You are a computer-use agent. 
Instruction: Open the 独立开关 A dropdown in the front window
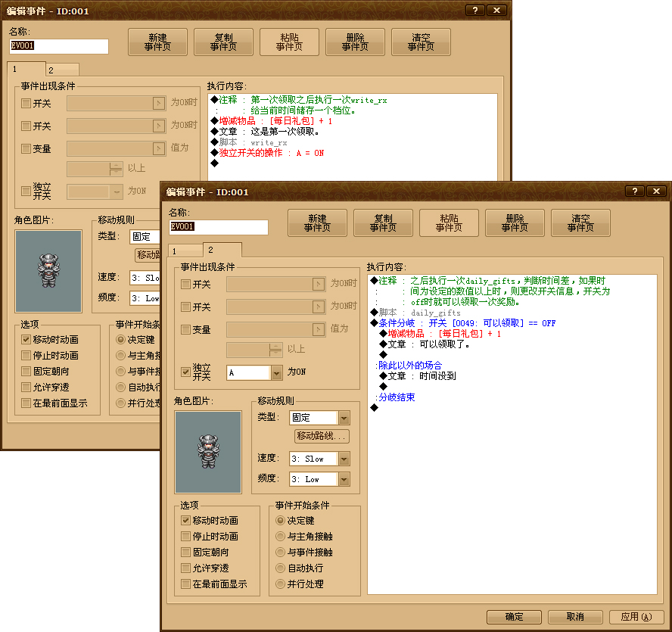(x=276, y=373)
